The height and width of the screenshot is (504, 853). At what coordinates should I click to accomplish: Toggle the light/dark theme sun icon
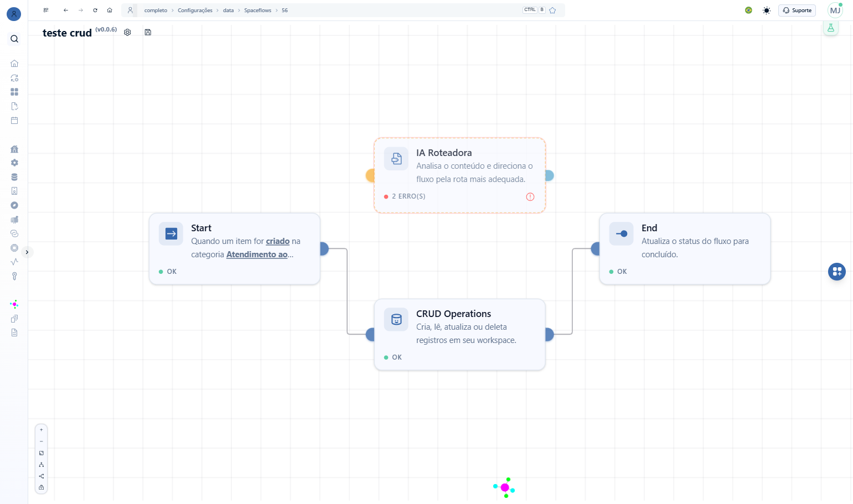[x=767, y=11]
